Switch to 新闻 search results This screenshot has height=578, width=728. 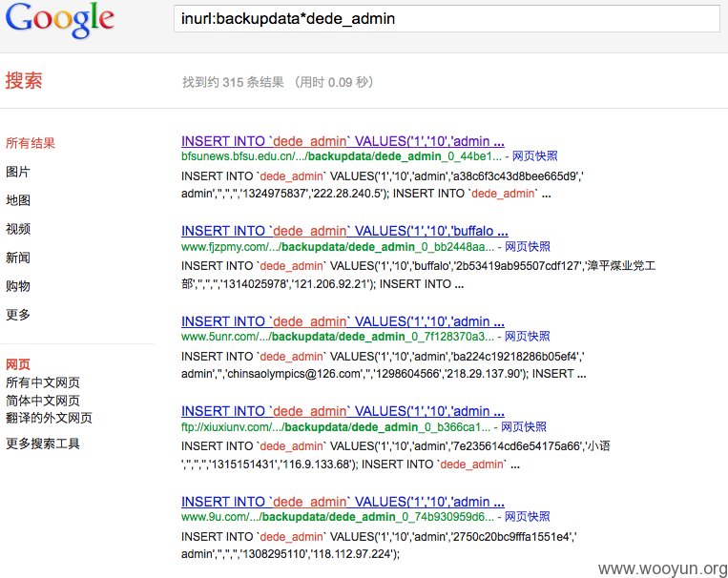[17, 258]
